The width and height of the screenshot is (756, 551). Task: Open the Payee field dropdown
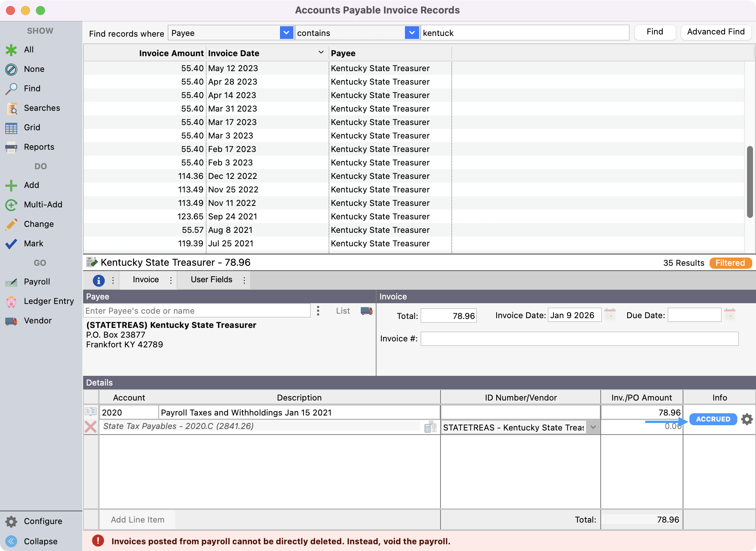(286, 33)
